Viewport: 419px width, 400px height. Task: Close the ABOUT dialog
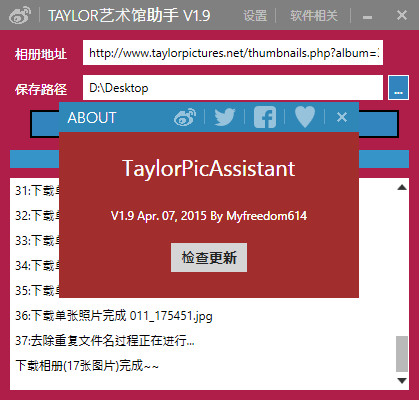point(342,117)
